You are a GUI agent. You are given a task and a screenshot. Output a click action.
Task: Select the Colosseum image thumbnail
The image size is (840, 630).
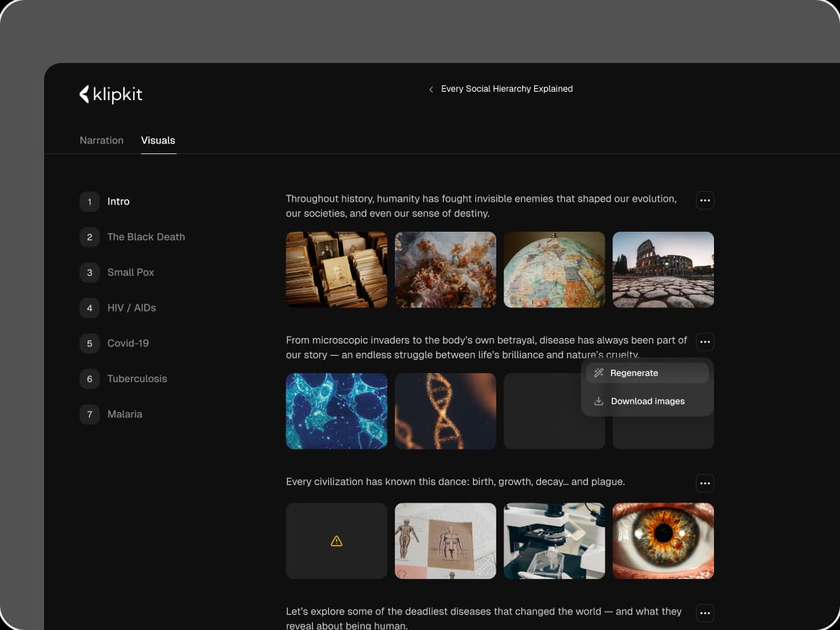click(663, 269)
